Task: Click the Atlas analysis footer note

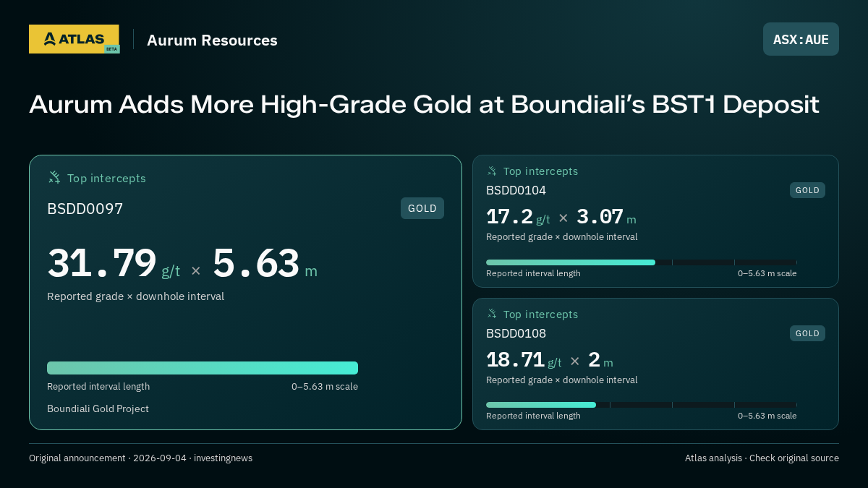Action: pos(762,458)
